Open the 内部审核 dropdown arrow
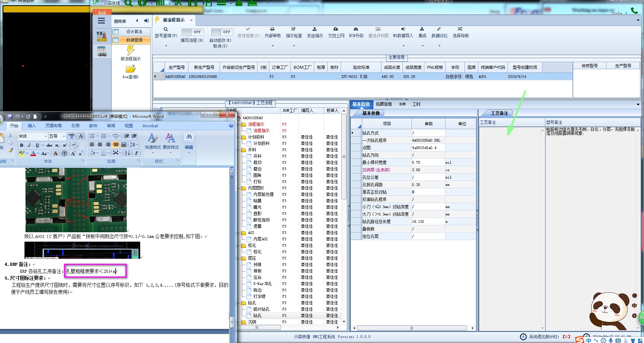The height and width of the screenshot is (343, 644). tap(272, 46)
